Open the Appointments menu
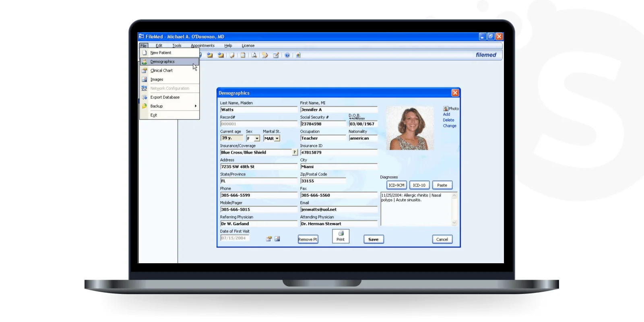The height and width of the screenshot is (322, 644). point(202,45)
